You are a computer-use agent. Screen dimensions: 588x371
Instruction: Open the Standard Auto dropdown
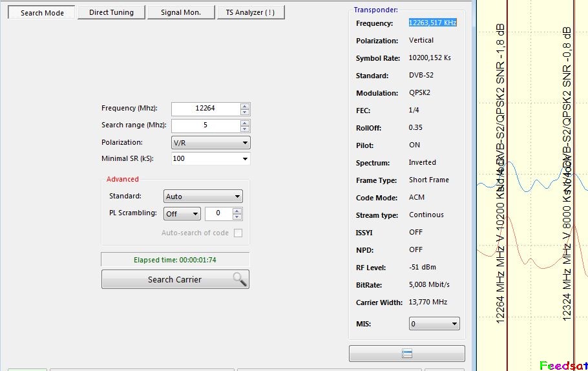click(x=203, y=196)
